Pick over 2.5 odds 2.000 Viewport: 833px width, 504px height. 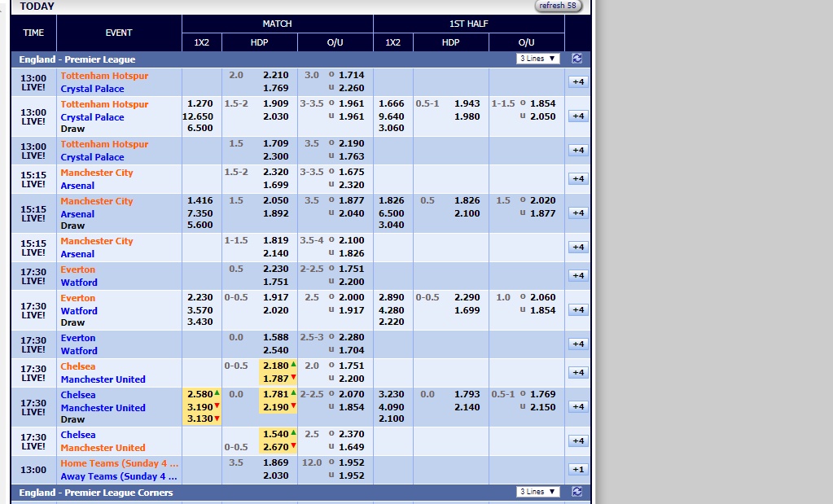click(351, 297)
